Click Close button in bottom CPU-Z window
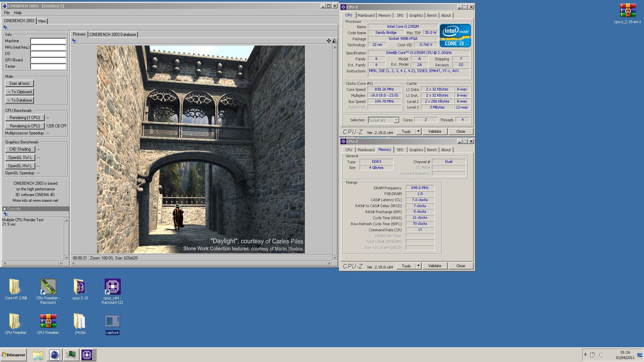The width and height of the screenshot is (644, 362). tap(461, 266)
